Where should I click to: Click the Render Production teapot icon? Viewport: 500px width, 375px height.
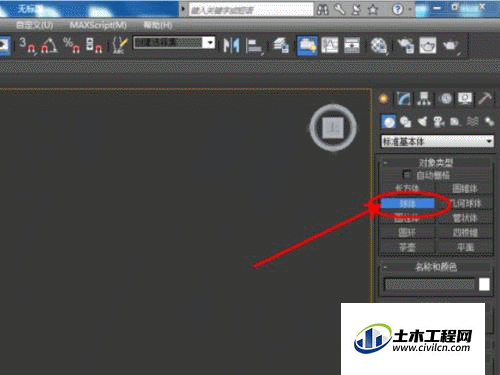[x=451, y=46]
